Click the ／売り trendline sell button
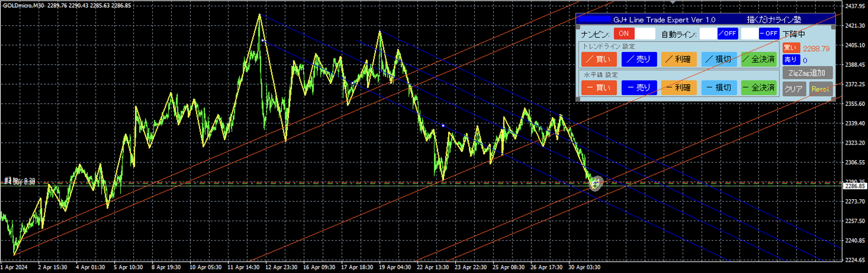868x273 pixels. point(639,59)
